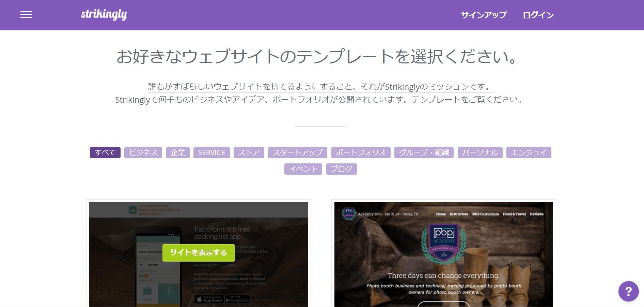Select the ストア template filter

(x=249, y=152)
